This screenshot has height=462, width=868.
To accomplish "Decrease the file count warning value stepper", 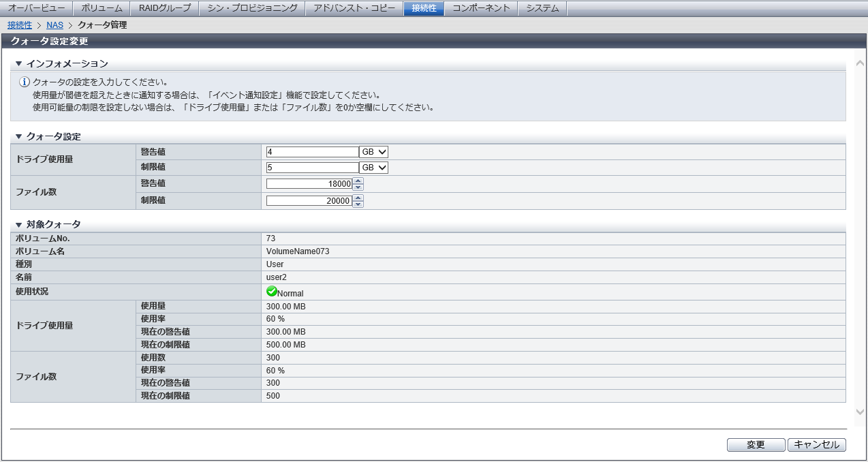I will (x=358, y=187).
